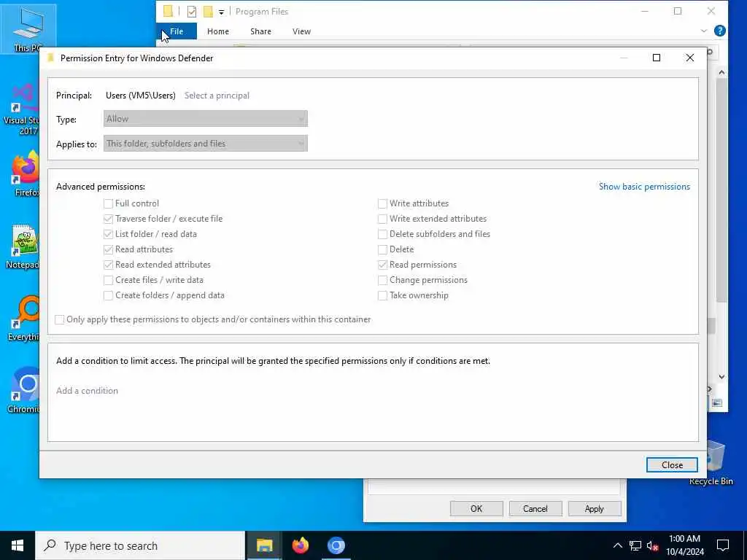The width and height of the screenshot is (747, 560).
Task: Open the Applies to dropdown
Action: (x=205, y=144)
